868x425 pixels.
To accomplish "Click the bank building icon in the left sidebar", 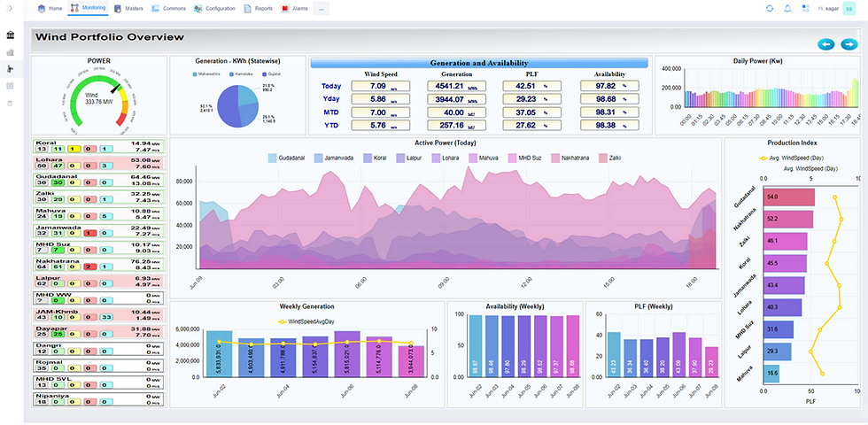I will pyautogui.click(x=10, y=35).
